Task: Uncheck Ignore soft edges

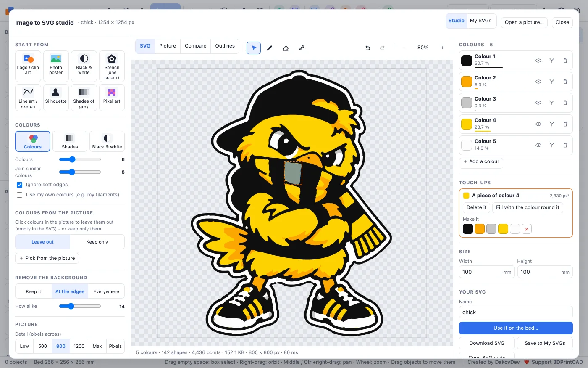Action: pyautogui.click(x=19, y=185)
